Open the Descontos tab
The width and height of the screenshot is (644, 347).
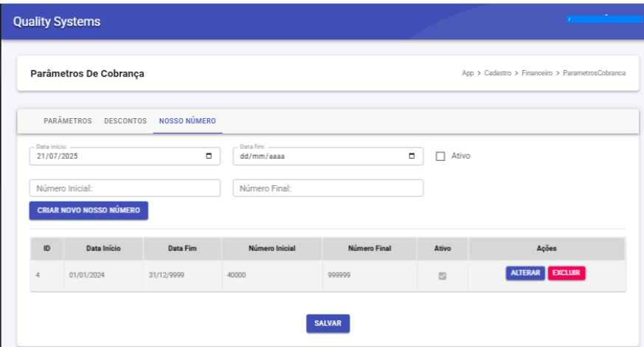pos(125,121)
